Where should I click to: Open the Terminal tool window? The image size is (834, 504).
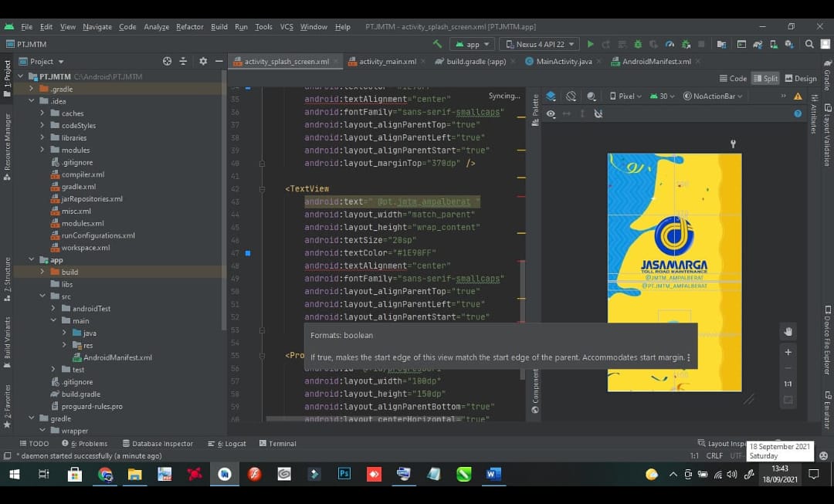[278, 443]
